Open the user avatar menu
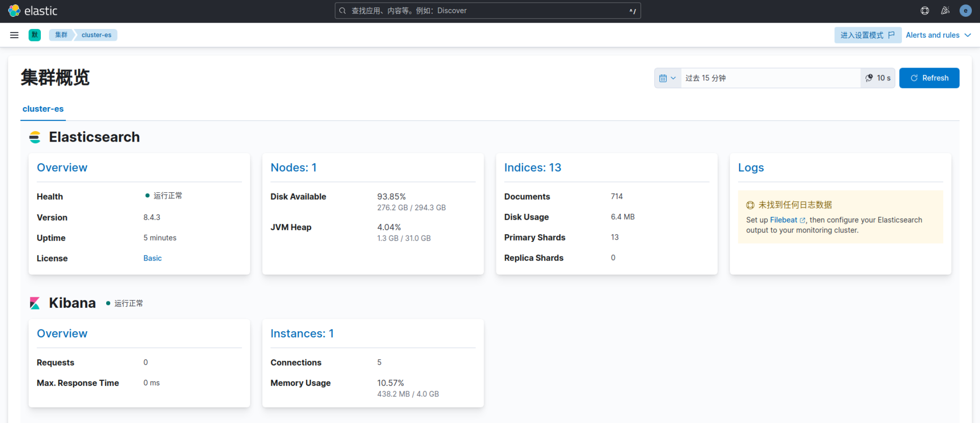 (x=965, y=11)
